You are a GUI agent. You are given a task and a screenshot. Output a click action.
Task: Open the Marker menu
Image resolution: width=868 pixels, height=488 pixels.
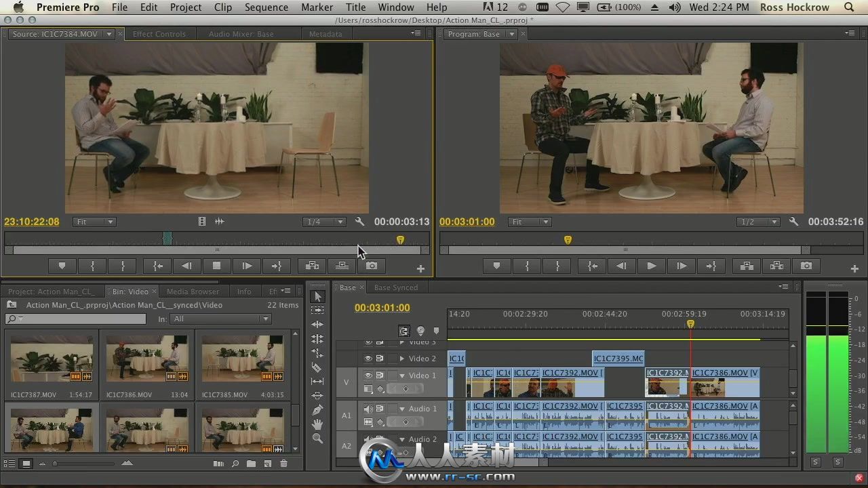click(x=317, y=7)
